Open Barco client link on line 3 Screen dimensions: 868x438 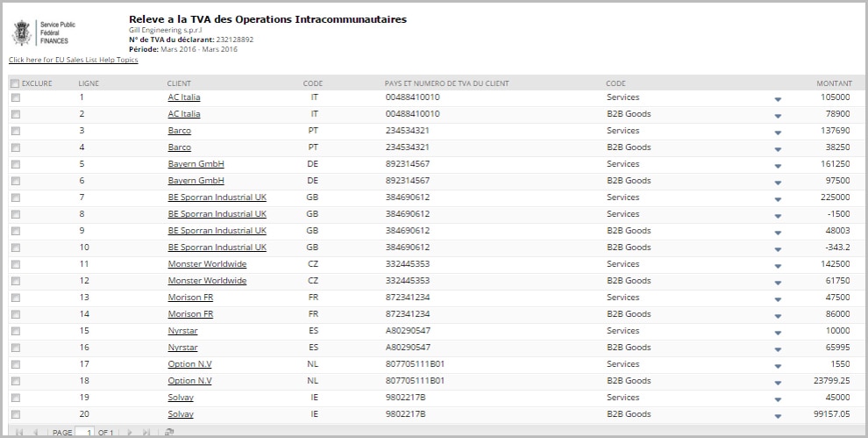pos(180,131)
